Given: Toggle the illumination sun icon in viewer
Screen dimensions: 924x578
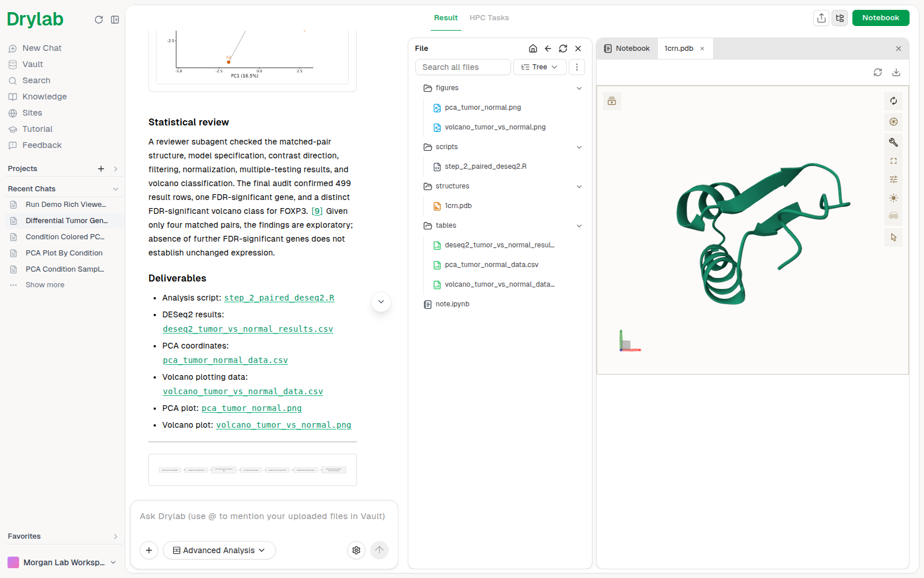Looking at the screenshot, I should (x=893, y=198).
